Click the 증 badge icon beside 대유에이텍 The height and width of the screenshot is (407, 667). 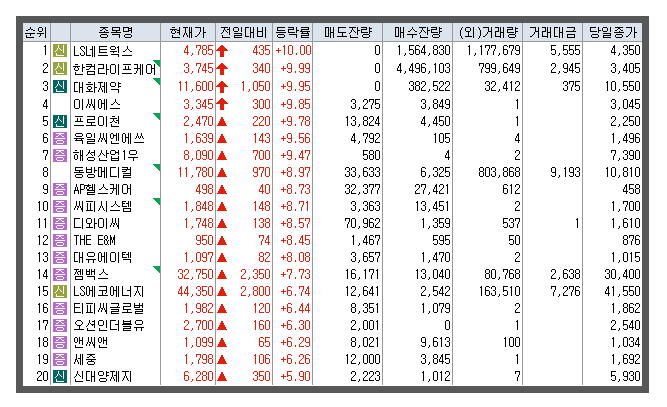[x=60, y=257]
